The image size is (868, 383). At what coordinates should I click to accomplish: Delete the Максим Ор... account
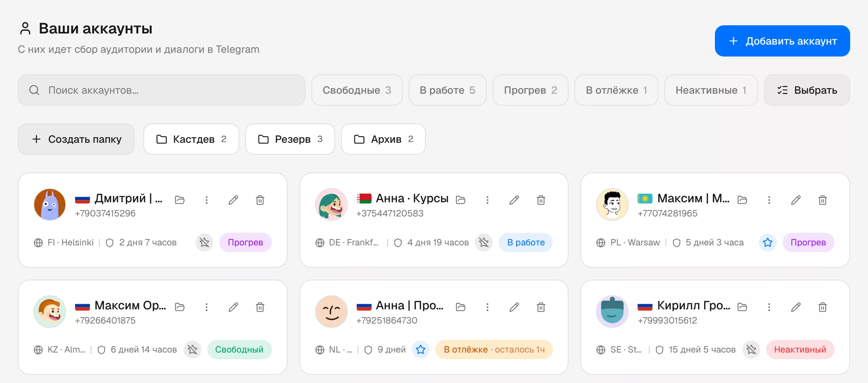(260, 307)
